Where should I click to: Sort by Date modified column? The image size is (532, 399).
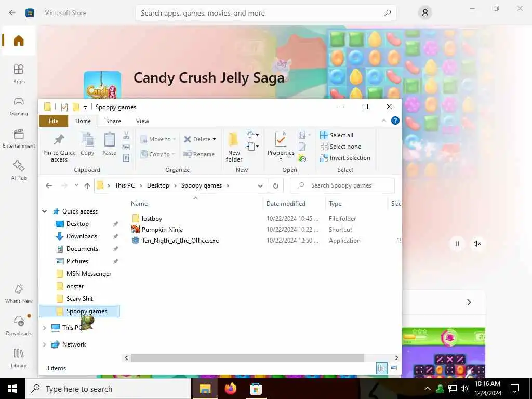286,204
